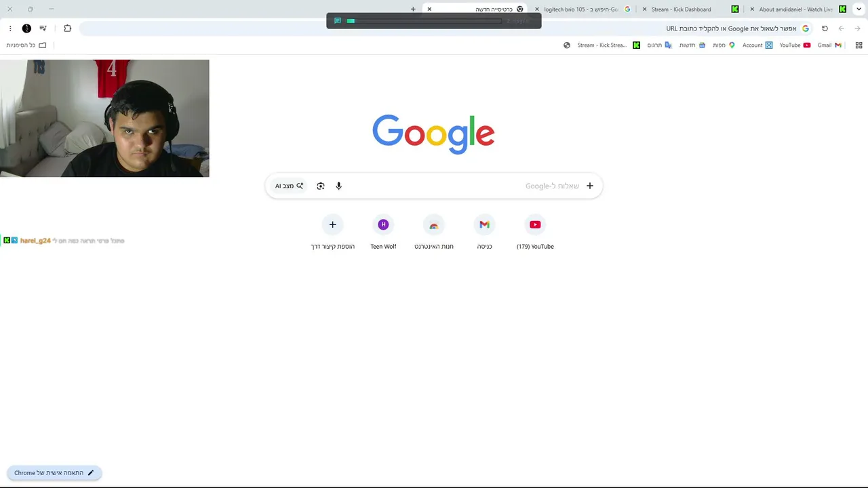Switch to About amdidaniel - Watch Live tab
This screenshot has width=868, height=488.
tap(798, 9)
